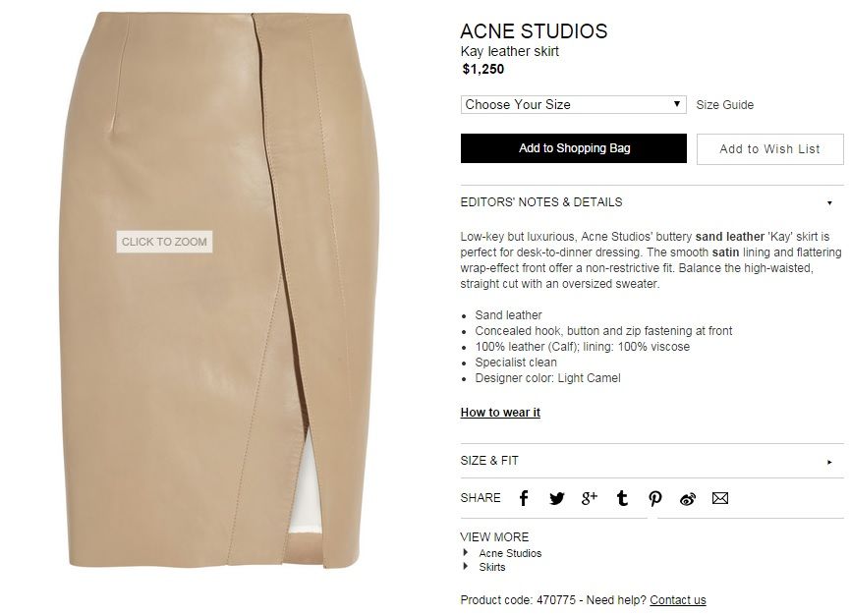Open Acne Studios designer link under View More
The width and height of the screenshot is (850, 616).
[x=510, y=553]
